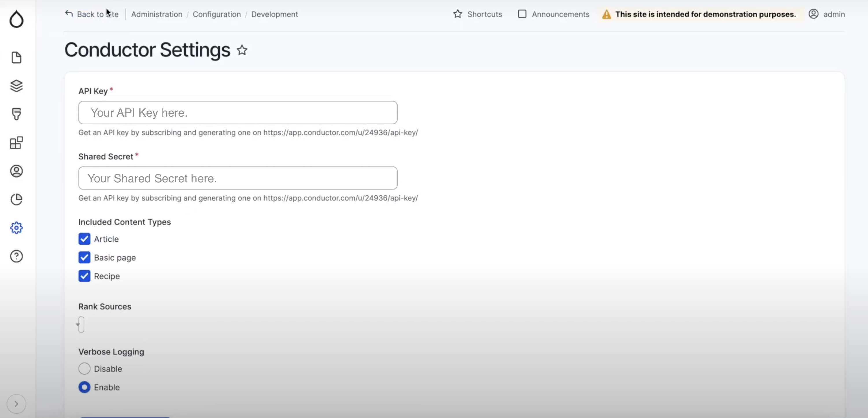Click help text under API Key field

point(248,133)
